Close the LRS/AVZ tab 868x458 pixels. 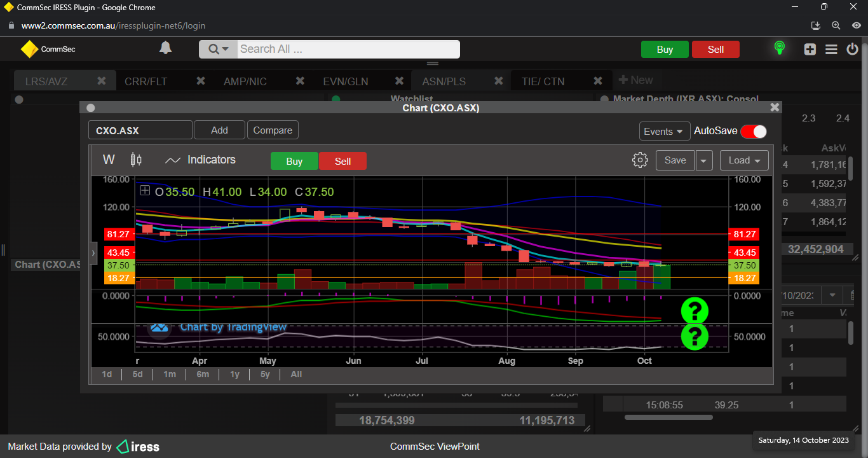pyautogui.click(x=102, y=81)
